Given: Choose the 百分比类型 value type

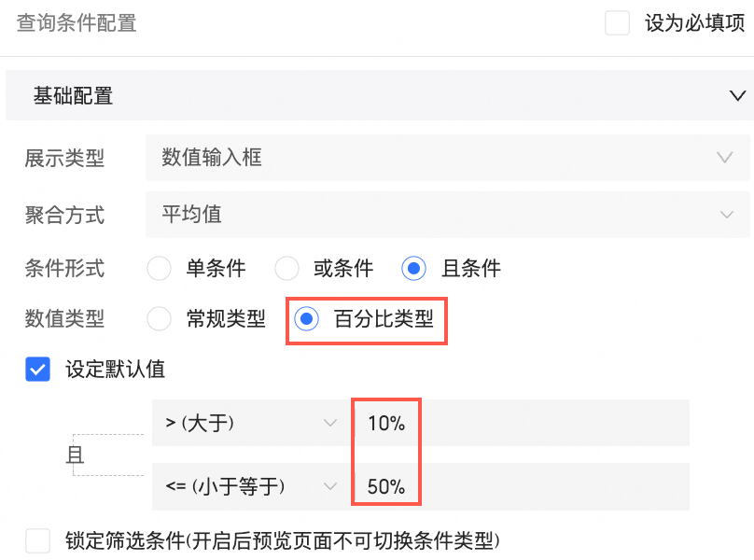Looking at the screenshot, I should [x=306, y=319].
